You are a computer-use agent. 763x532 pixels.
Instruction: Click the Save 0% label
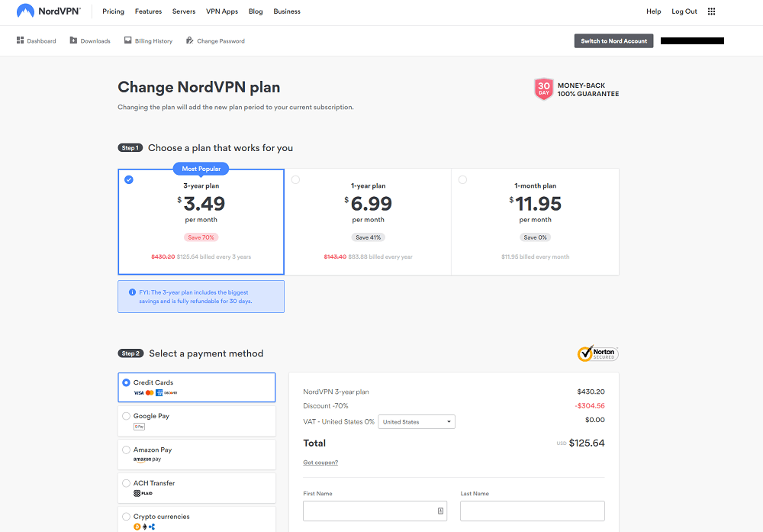[x=536, y=237]
